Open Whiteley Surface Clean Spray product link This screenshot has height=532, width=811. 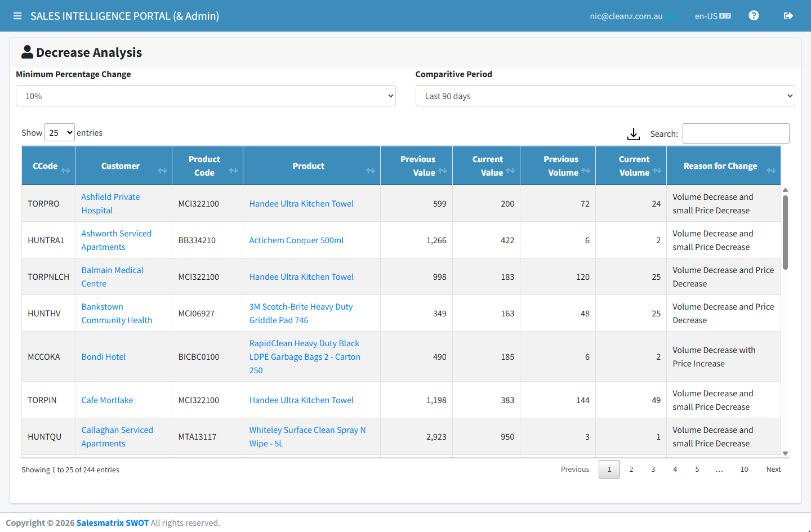click(308, 437)
